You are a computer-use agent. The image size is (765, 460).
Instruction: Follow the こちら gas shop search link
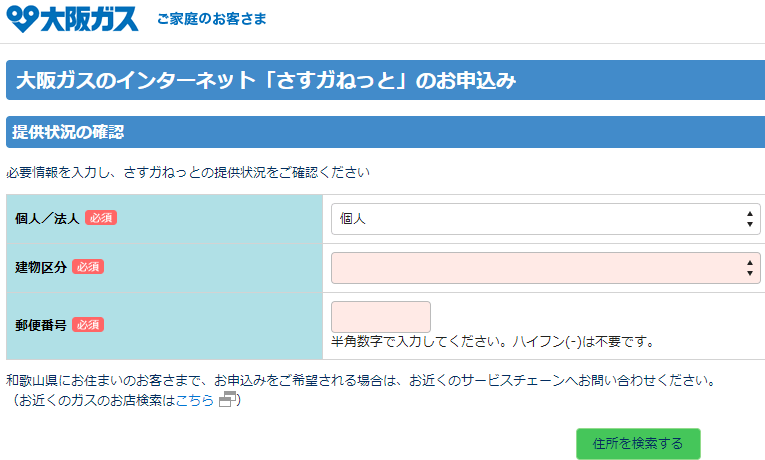click(195, 400)
